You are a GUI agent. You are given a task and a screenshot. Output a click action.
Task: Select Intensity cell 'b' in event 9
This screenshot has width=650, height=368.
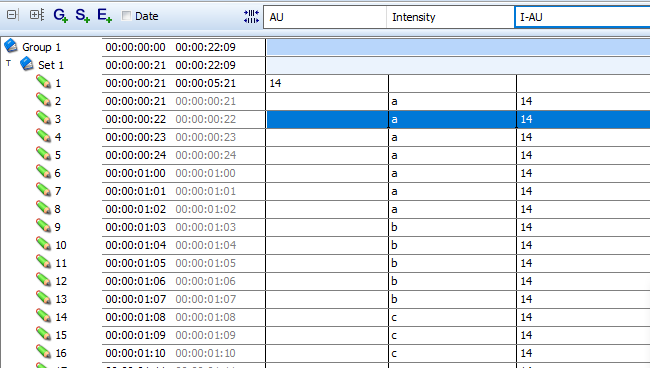click(x=452, y=228)
